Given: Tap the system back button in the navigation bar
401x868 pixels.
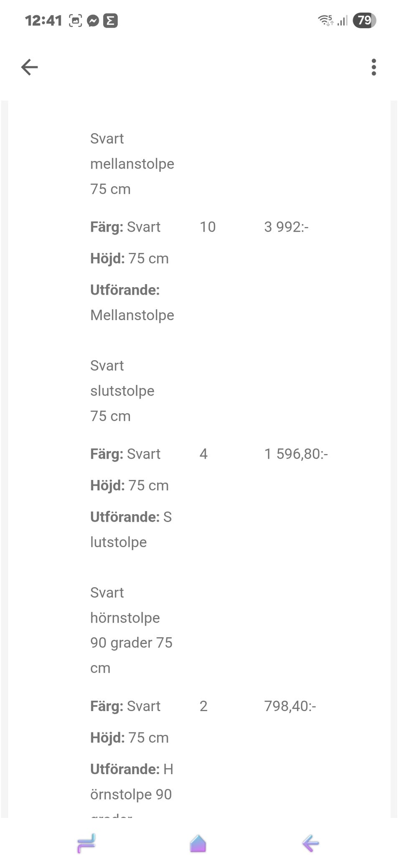Looking at the screenshot, I should pyautogui.click(x=310, y=843).
